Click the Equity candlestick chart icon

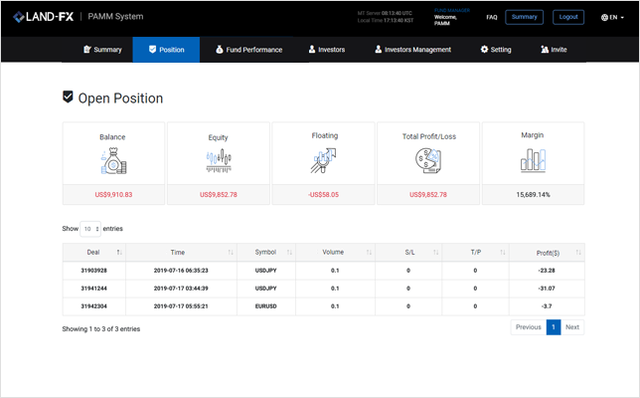coord(218,161)
